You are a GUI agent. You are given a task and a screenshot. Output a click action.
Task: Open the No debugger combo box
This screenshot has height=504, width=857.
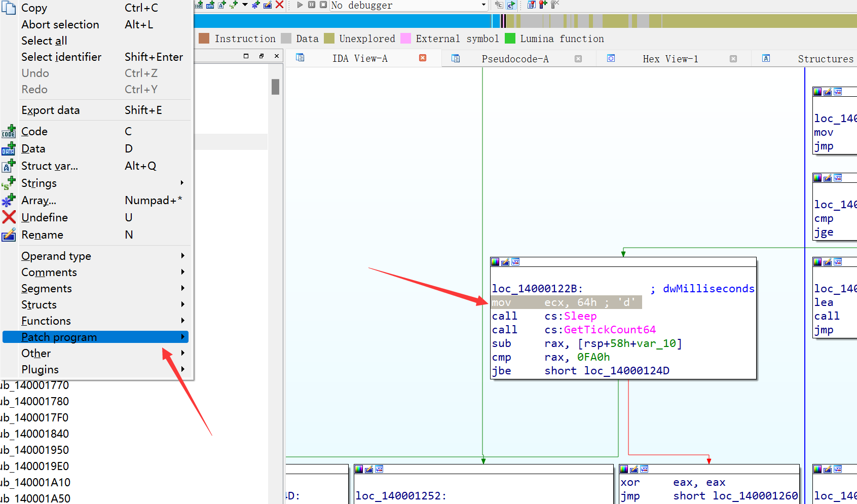point(408,5)
